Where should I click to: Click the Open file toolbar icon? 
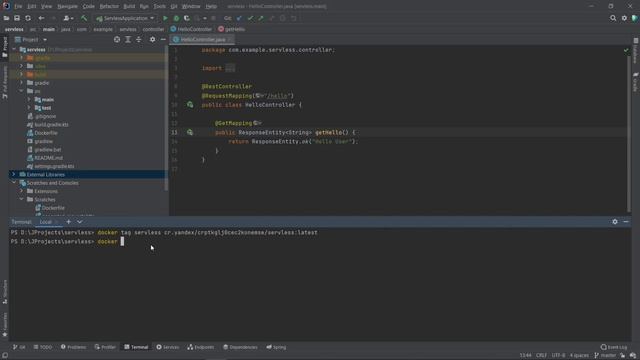[6, 18]
